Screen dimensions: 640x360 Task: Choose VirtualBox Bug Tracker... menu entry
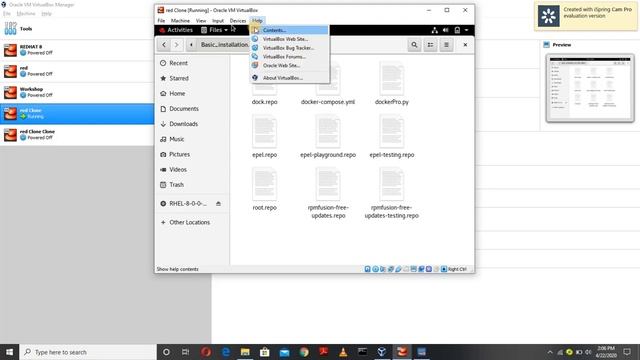(x=289, y=48)
